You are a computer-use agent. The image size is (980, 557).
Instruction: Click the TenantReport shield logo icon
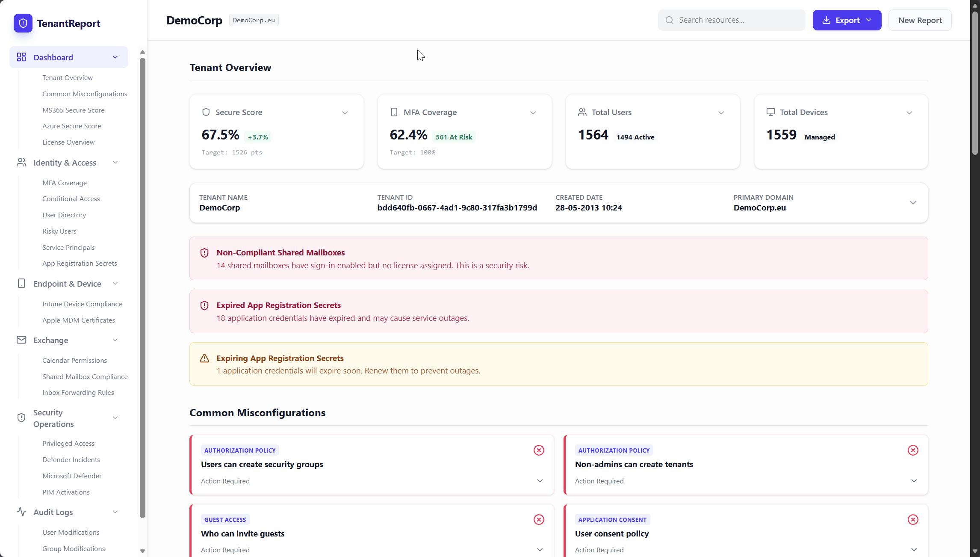point(23,23)
